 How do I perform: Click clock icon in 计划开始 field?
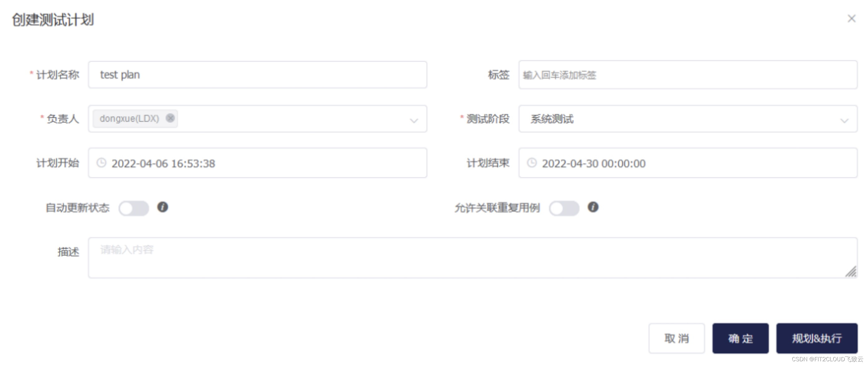(x=101, y=163)
